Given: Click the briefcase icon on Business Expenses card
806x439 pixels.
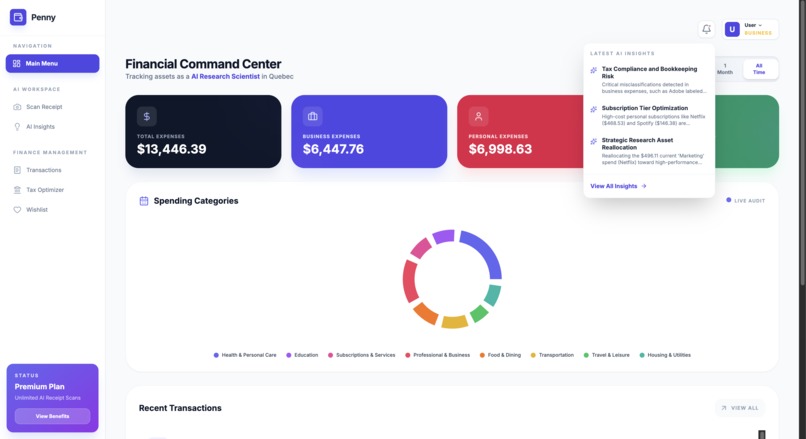Looking at the screenshot, I should click(x=313, y=116).
